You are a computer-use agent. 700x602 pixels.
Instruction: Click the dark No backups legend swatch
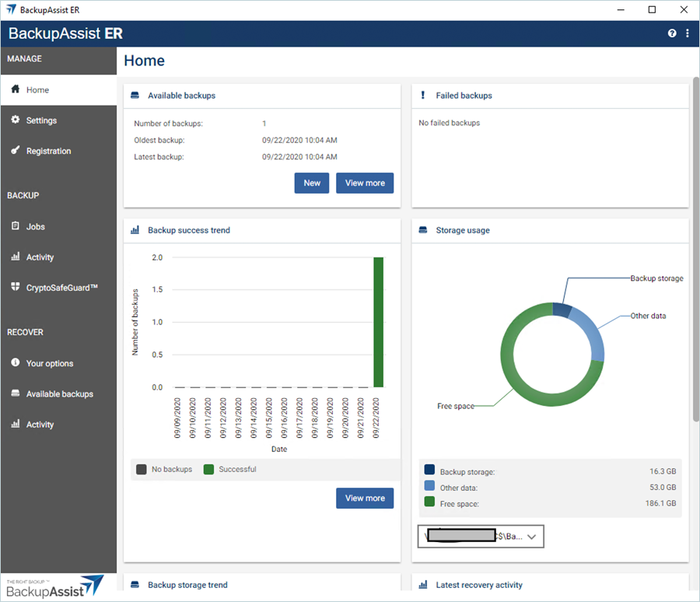click(141, 469)
